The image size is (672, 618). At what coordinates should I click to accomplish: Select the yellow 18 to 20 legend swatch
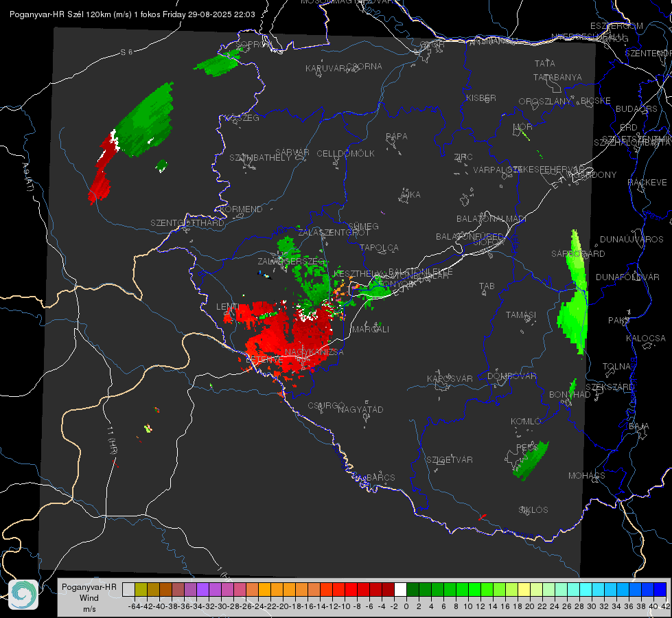click(x=524, y=589)
